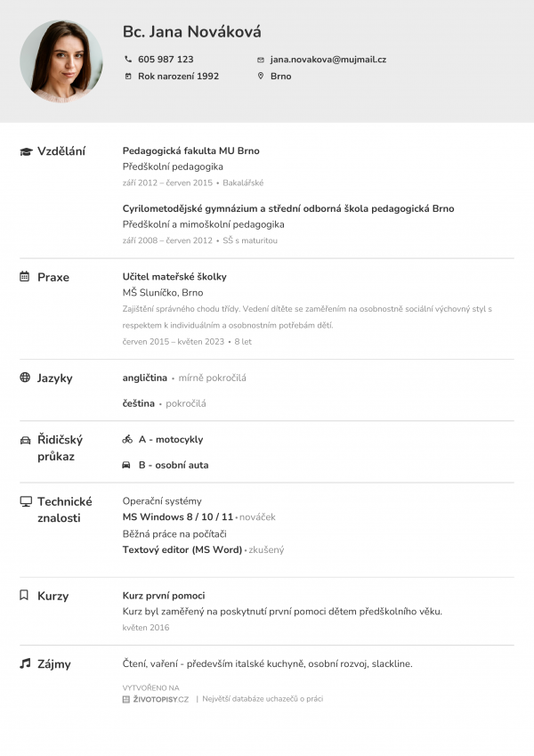Image resolution: width=534 pixels, height=756 pixels.
Task: Click Jana Nováková's profile photo
Action: (61, 62)
